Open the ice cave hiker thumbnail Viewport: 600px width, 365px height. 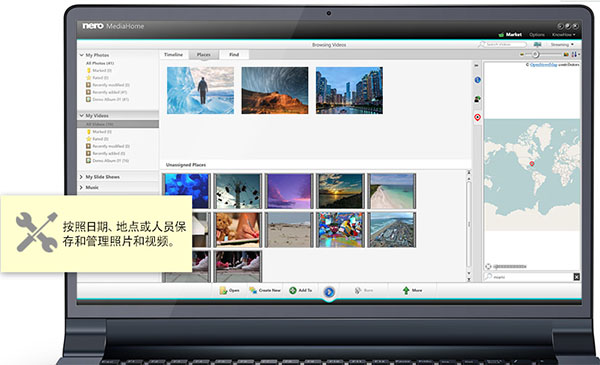[x=200, y=90]
